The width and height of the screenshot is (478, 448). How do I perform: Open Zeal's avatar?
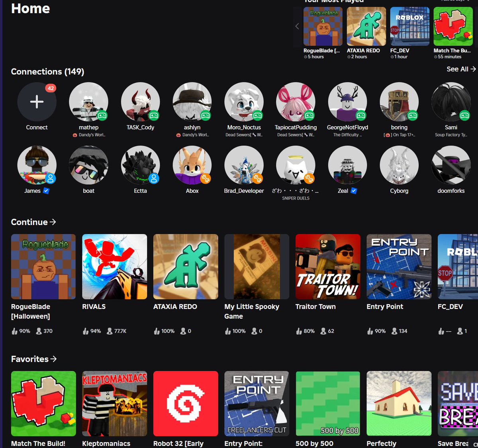point(347,165)
